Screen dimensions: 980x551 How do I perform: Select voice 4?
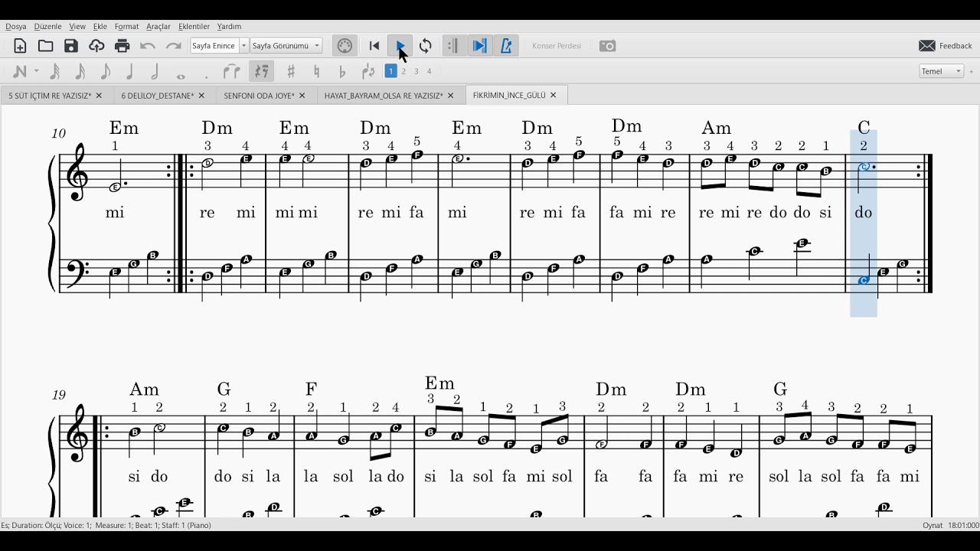pyautogui.click(x=429, y=71)
